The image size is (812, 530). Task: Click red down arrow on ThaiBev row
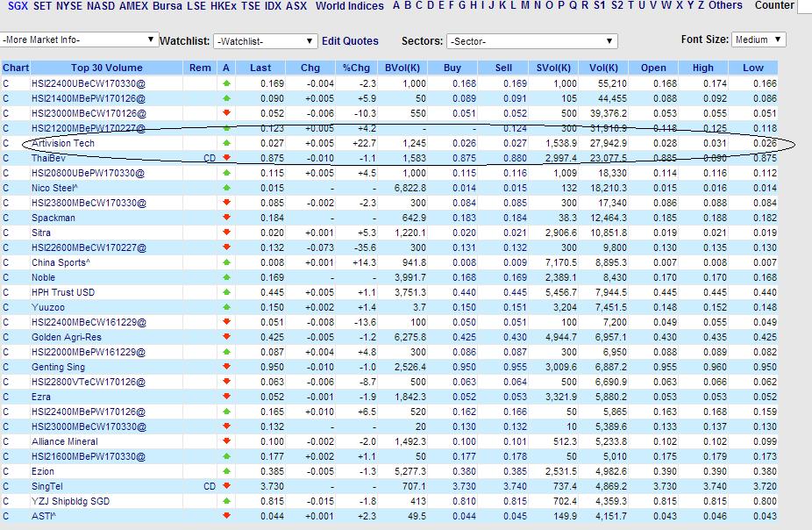226,157
